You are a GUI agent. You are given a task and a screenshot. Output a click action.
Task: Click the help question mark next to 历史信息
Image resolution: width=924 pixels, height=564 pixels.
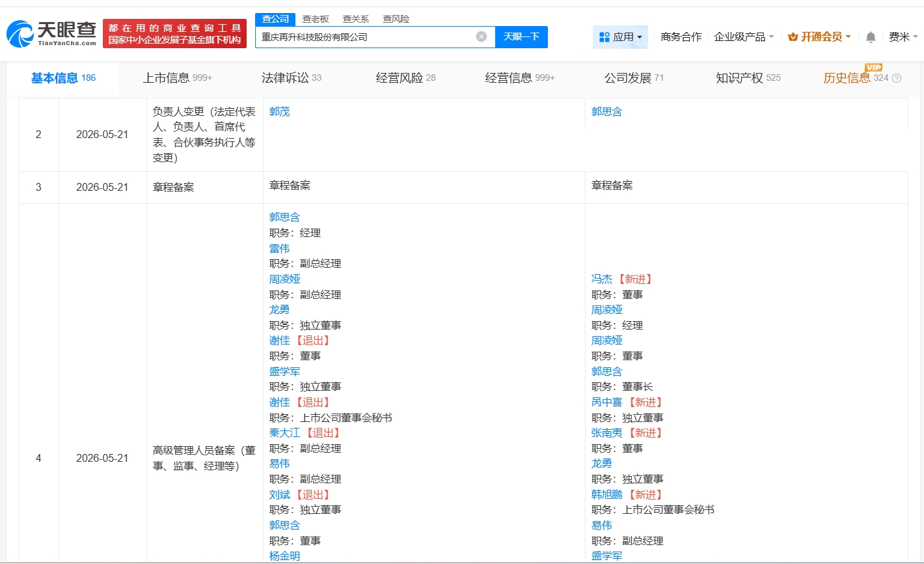click(897, 78)
